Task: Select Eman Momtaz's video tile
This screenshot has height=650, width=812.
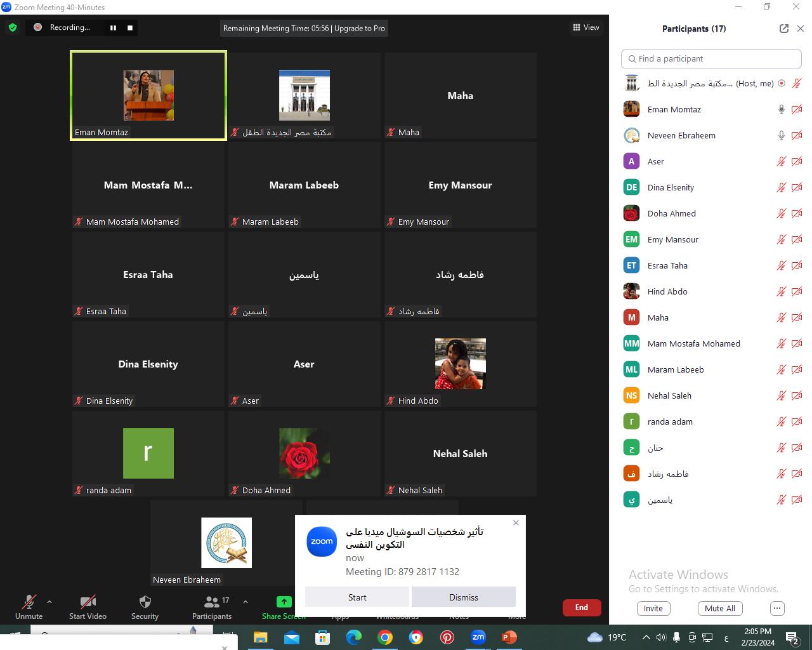Action: pos(148,95)
